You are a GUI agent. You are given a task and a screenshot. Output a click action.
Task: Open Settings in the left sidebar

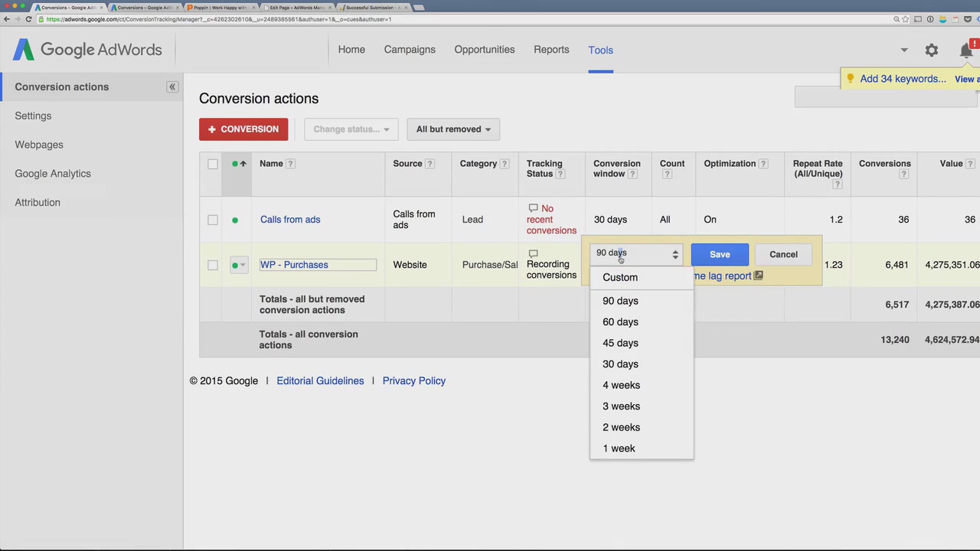[x=33, y=116]
